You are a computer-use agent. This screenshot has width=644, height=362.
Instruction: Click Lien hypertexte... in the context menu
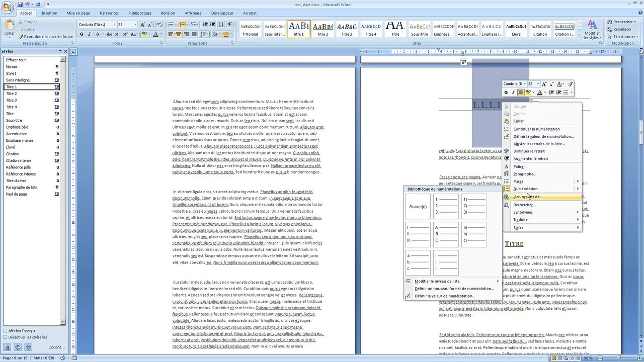tap(542, 197)
